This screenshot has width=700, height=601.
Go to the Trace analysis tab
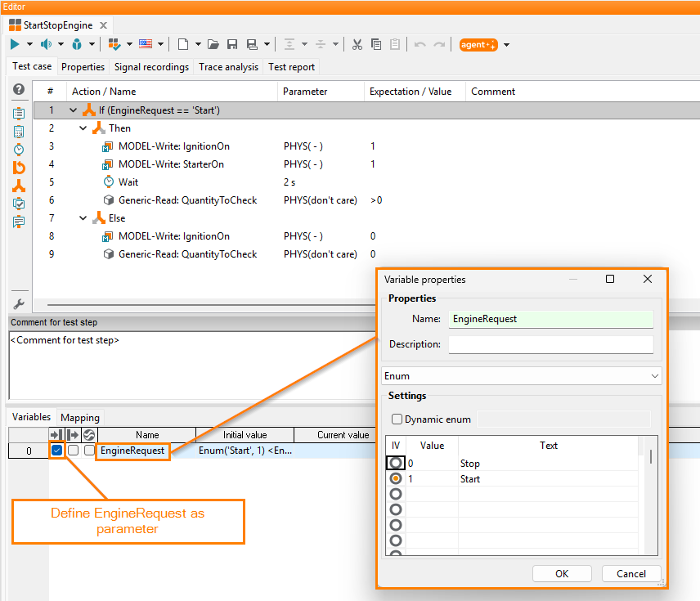point(229,67)
